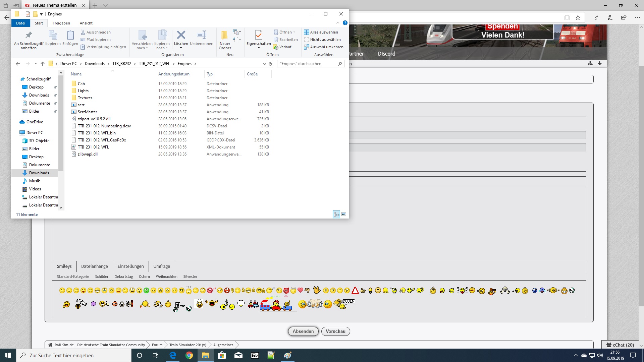Switch to details list view
644x362 pixels.
336,214
